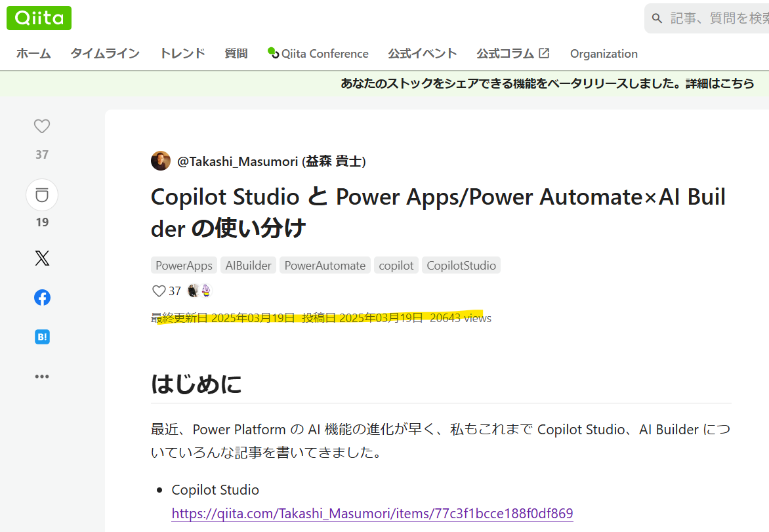Open the author avatar of Takashi_Masumori
This screenshot has width=769, height=532.
point(160,161)
